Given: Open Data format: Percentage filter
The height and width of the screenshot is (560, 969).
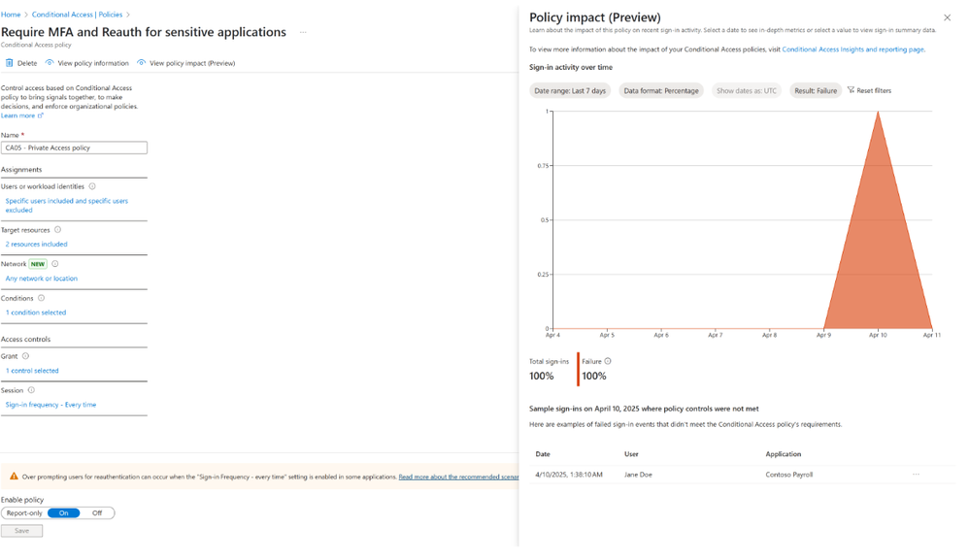Looking at the screenshot, I should coord(660,91).
